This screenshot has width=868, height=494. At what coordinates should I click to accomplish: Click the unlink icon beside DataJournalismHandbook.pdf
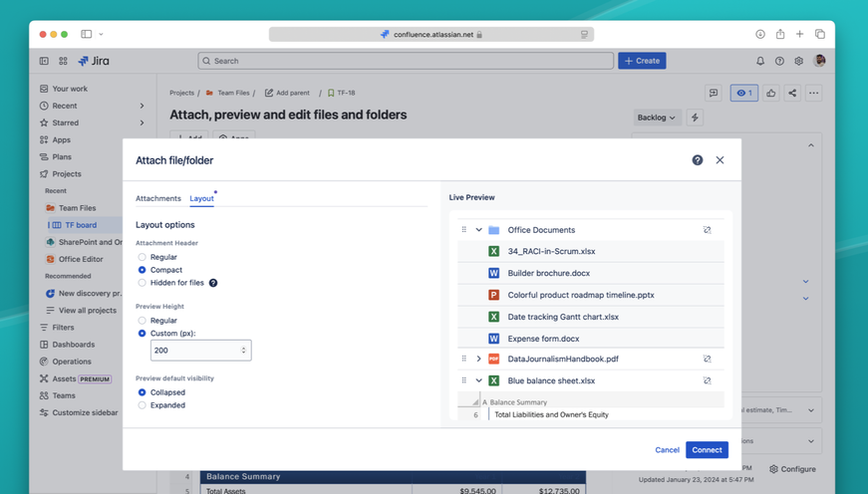coord(707,359)
